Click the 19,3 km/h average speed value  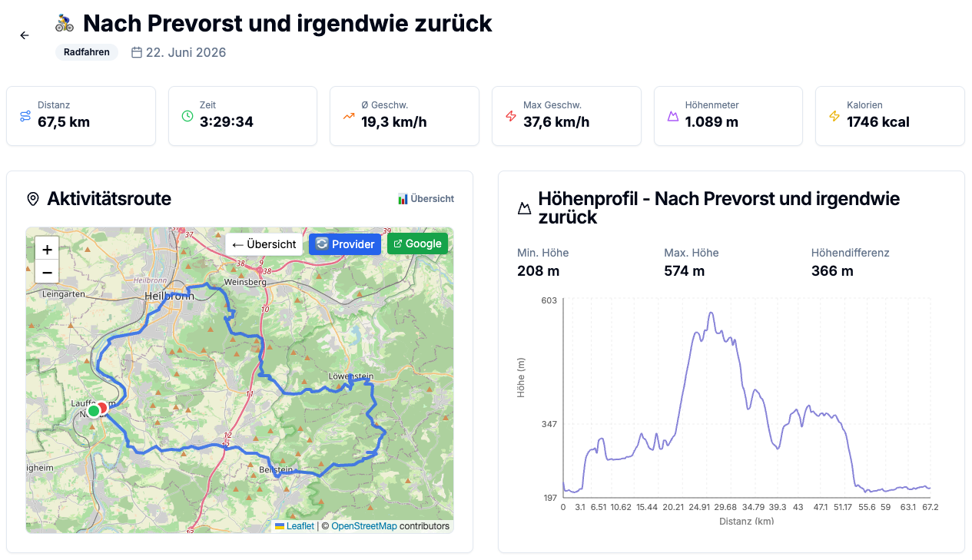[394, 121]
